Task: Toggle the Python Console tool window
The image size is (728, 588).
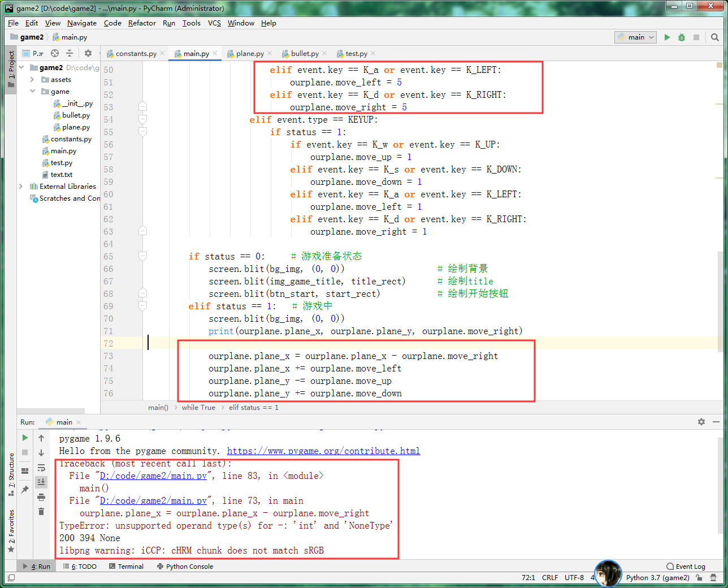Action: [185, 567]
